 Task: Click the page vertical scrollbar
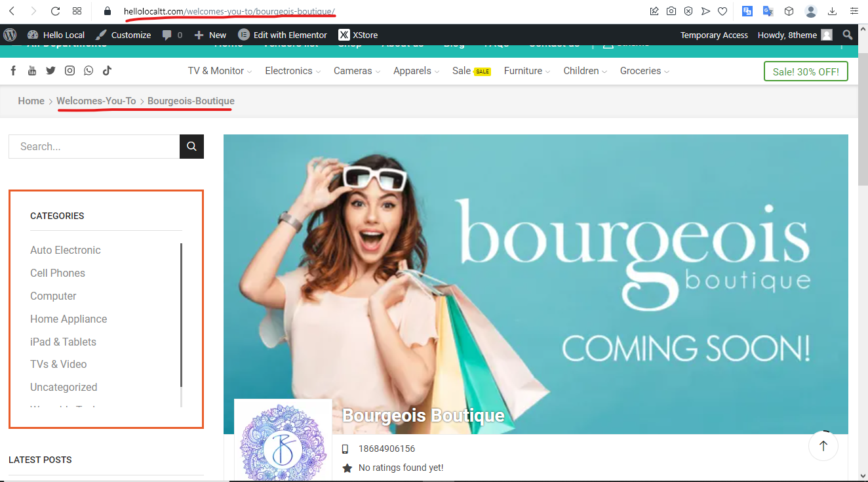click(x=863, y=120)
